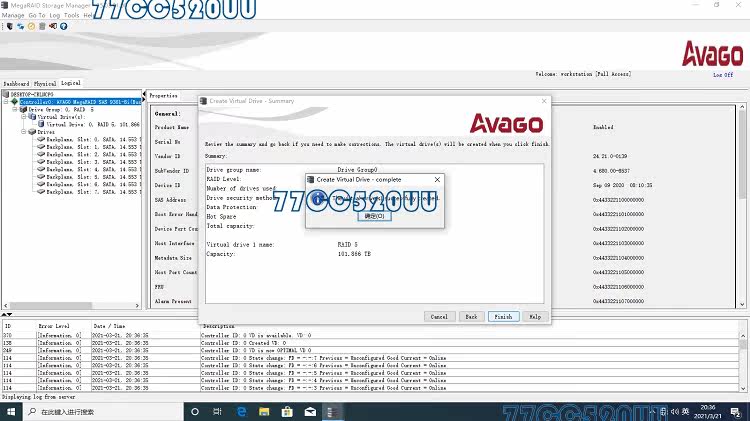The height and width of the screenshot is (421, 750).
Task: Click the Virtual Drive 0 cylinder icon
Action: [41, 124]
